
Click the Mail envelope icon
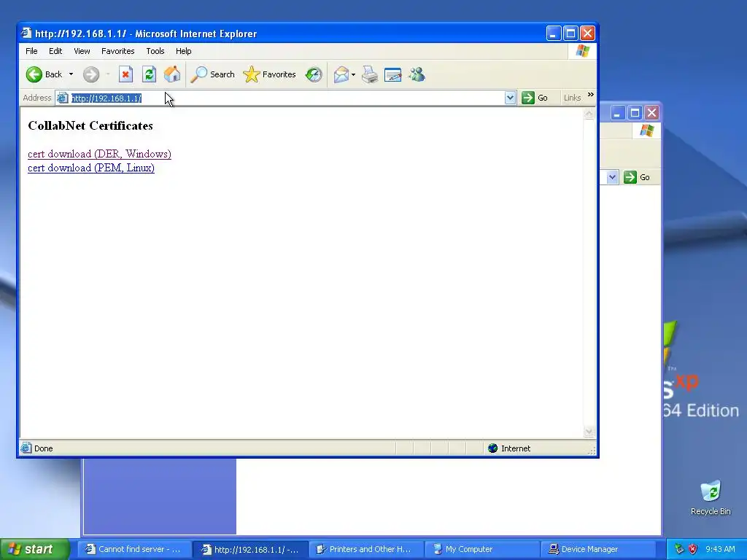pos(341,74)
